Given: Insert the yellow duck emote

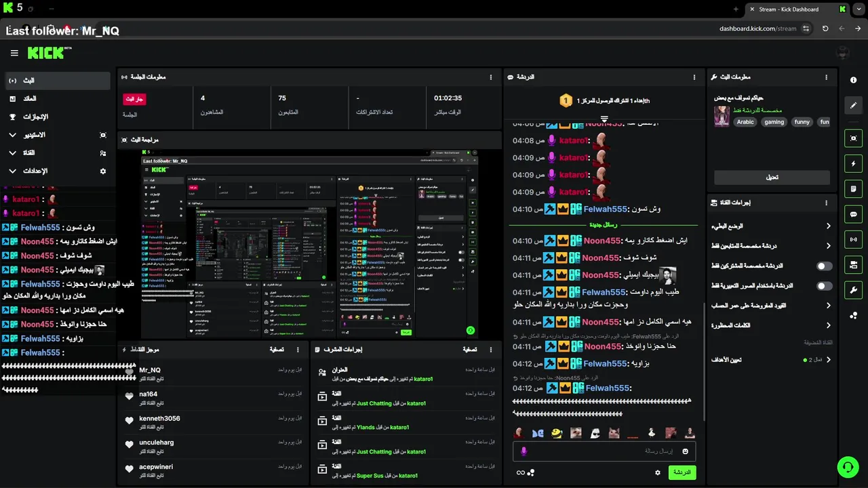Looking at the screenshot, I should pos(557,433).
